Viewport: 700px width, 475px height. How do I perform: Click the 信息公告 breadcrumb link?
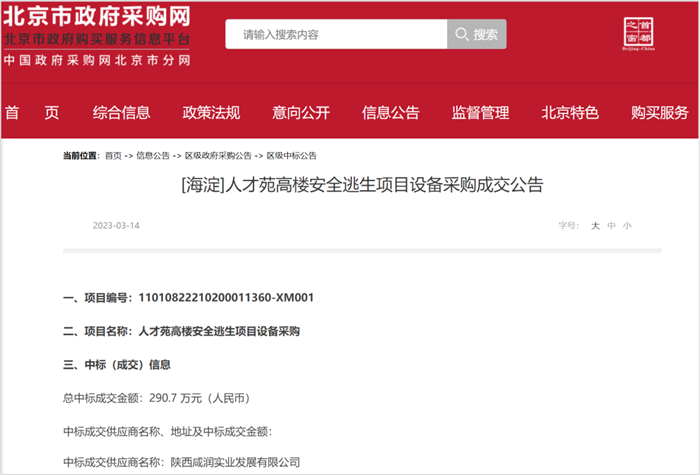click(152, 156)
